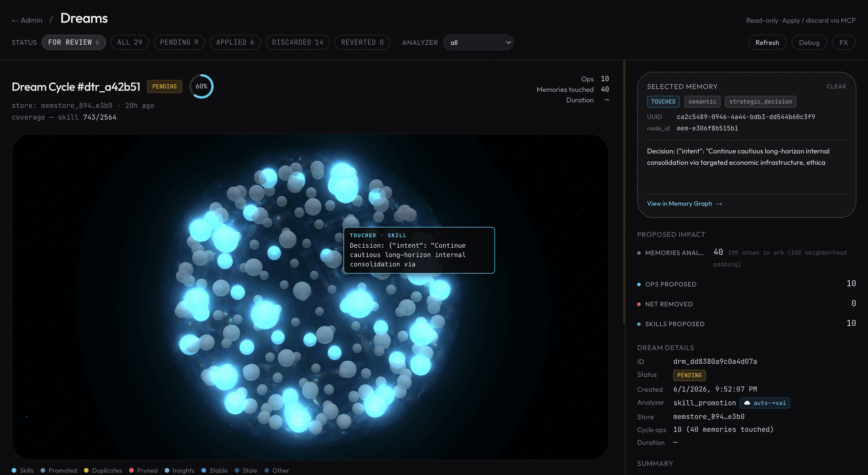Click the Other legend dot
868x475 pixels.
click(267, 470)
